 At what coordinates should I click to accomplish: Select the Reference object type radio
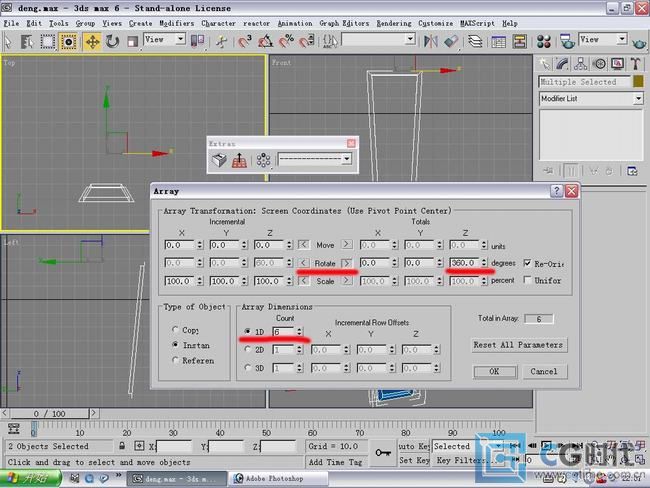click(176, 360)
